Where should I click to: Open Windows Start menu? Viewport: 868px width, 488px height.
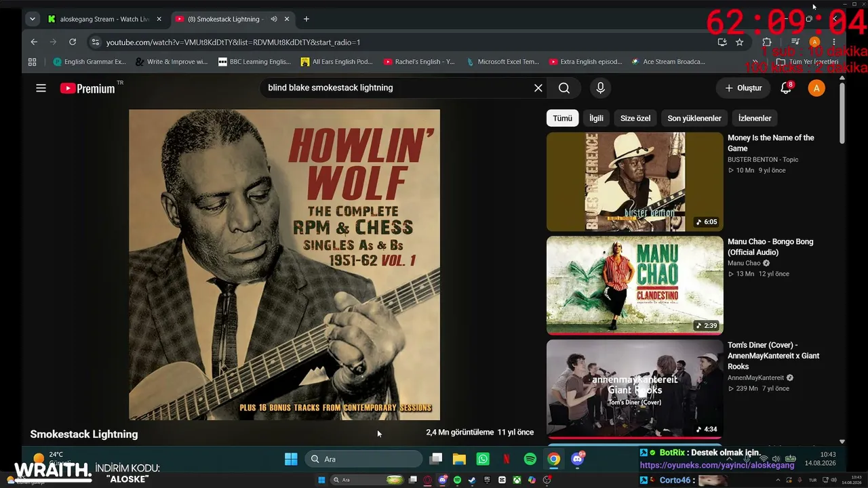[291, 460]
